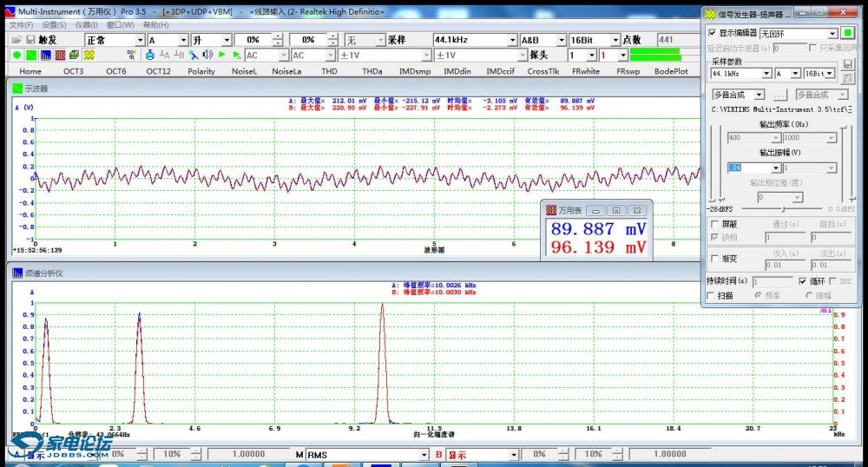Click the play-loop green arrow icon
The image size is (868, 467).
point(236,55)
